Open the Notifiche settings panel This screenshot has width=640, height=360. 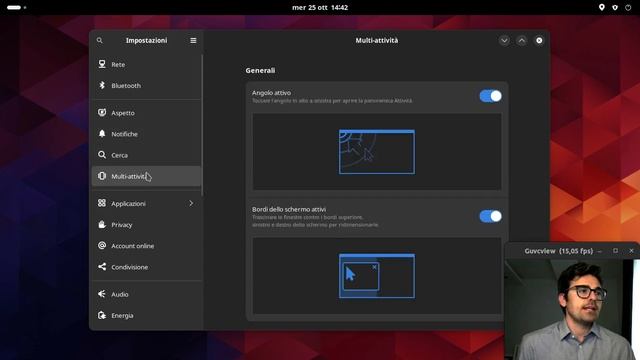(x=147, y=134)
